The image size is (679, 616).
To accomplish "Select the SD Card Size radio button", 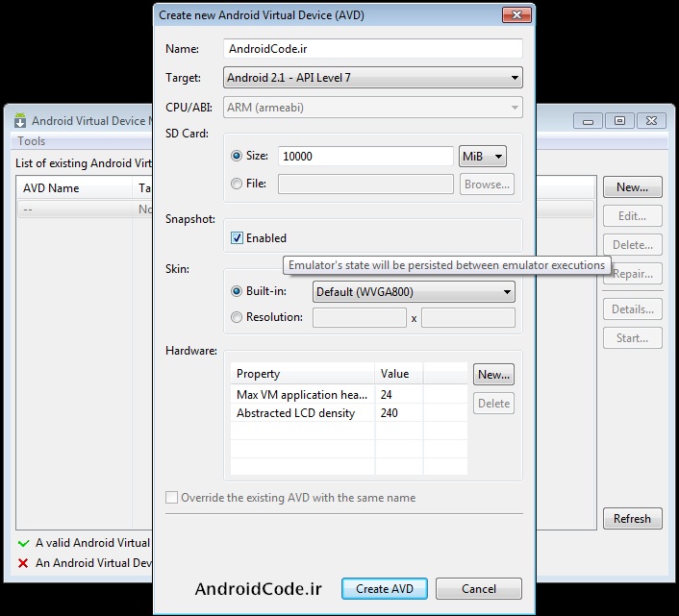I will point(237,156).
